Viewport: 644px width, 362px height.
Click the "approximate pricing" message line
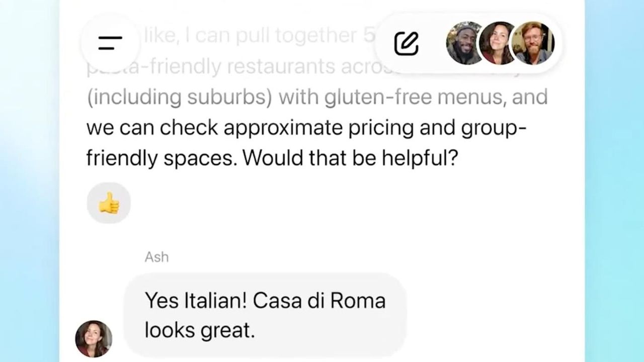282,128
